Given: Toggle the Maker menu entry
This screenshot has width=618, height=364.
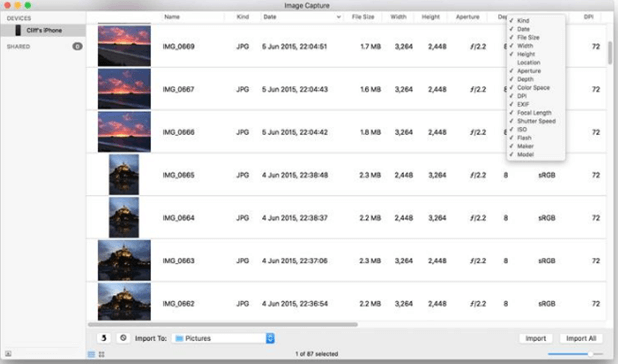Looking at the screenshot, I should pyautogui.click(x=536, y=146).
